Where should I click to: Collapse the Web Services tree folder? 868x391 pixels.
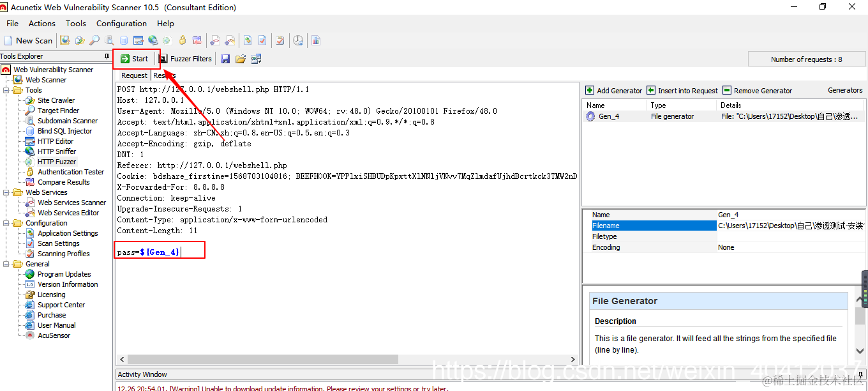6,192
